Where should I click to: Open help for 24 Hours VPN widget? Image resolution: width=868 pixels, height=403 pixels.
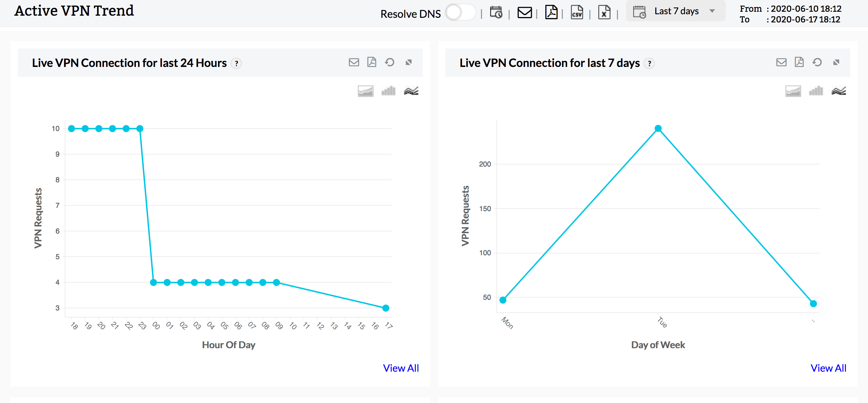point(237,63)
